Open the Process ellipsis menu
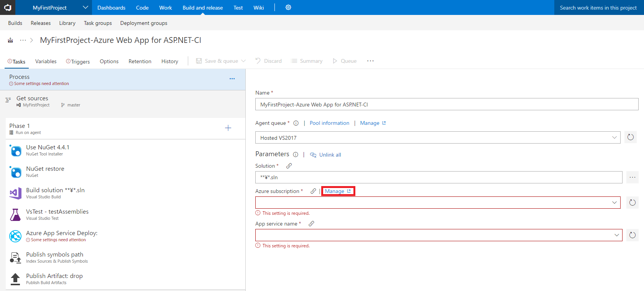644x291 pixels. point(232,78)
